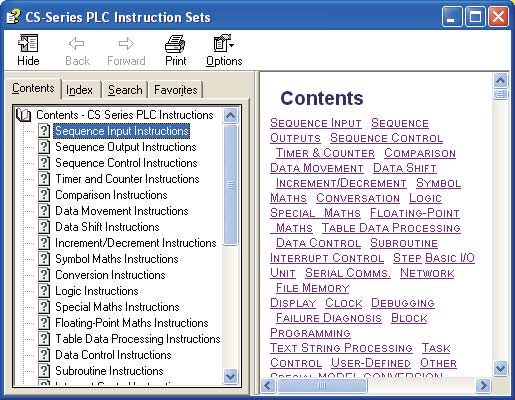Click topic icon beside Data Movement Instructions
This screenshot has height=400, width=515.
(x=44, y=211)
